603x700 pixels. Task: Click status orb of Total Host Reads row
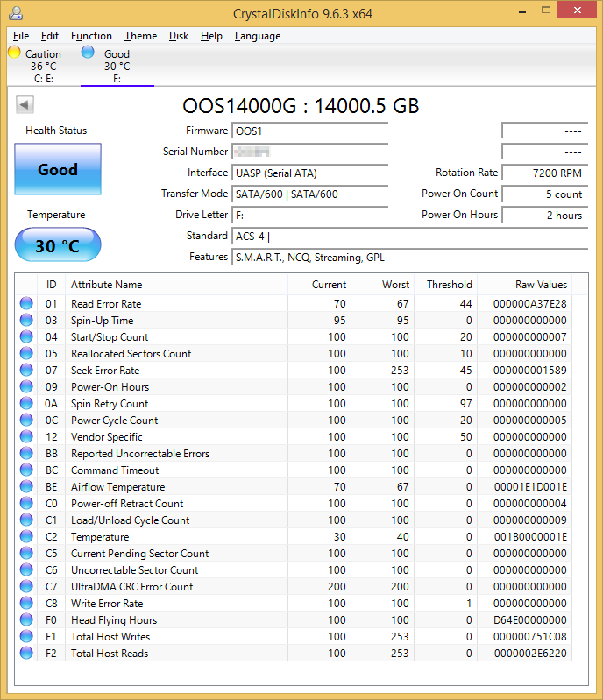coord(26,653)
